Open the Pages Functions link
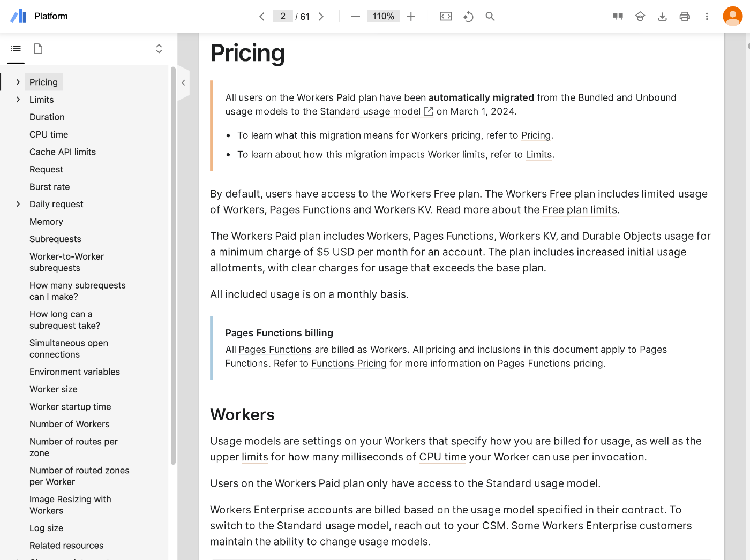The width and height of the screenshot is (750, 560). [x=275, y=350]
